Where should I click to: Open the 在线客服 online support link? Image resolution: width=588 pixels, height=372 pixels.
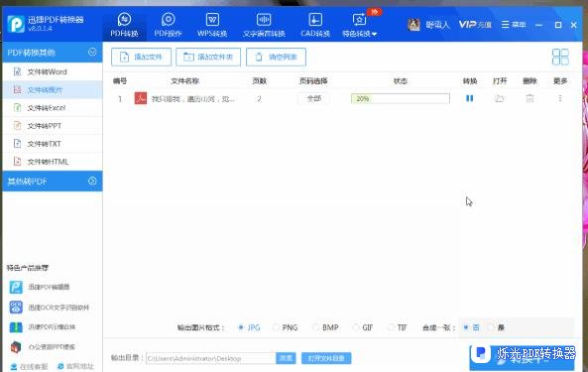tap(29, 366)
